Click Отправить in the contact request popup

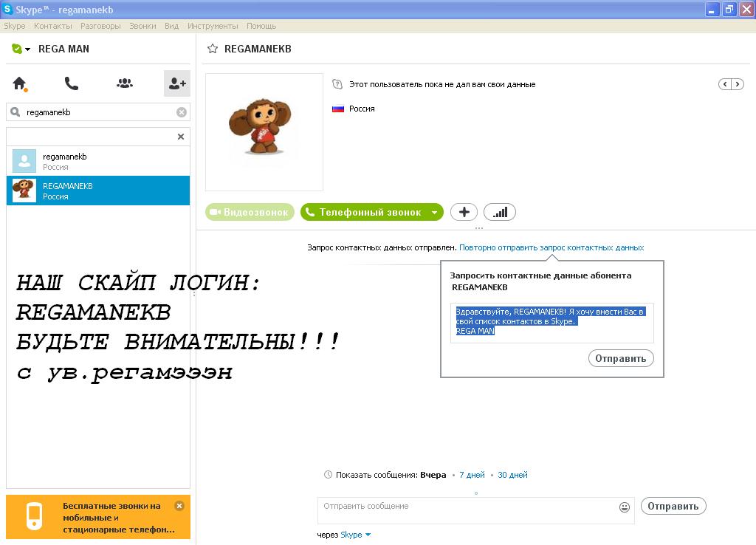coord(621,358)
